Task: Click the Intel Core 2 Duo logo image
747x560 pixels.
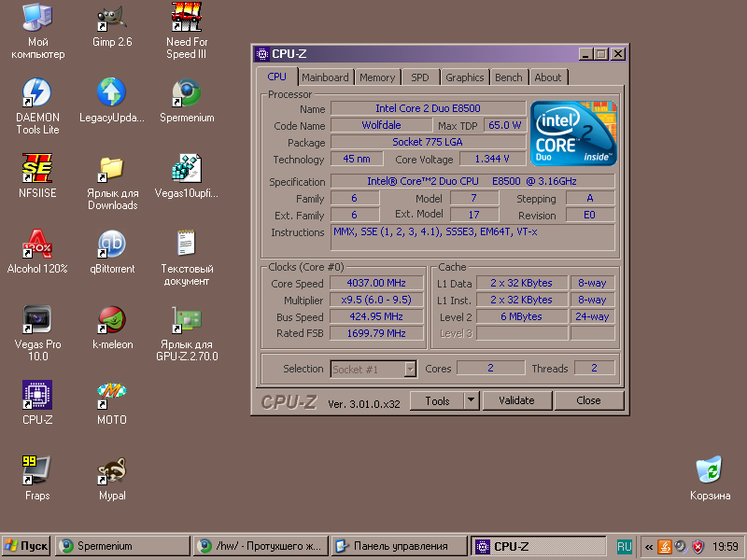Action: coord(573,133)
